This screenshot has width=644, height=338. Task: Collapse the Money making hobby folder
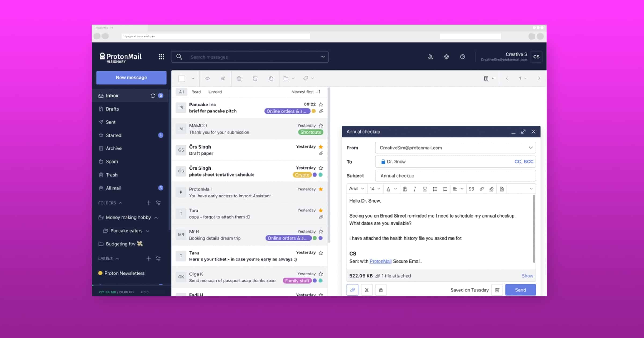156,217
